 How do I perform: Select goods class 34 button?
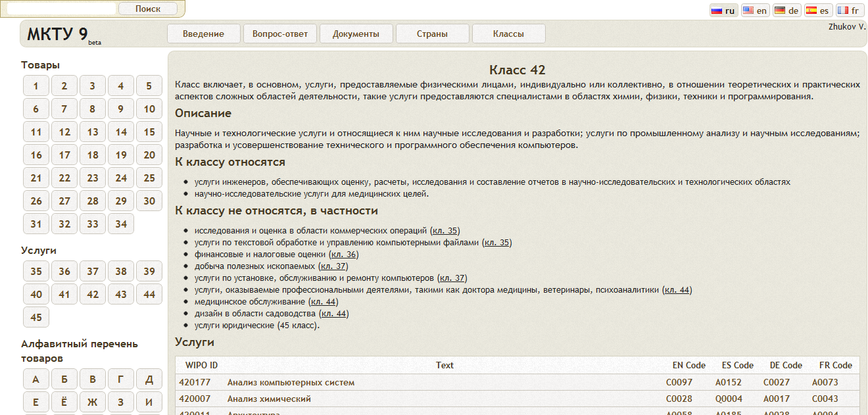point(121,224)
